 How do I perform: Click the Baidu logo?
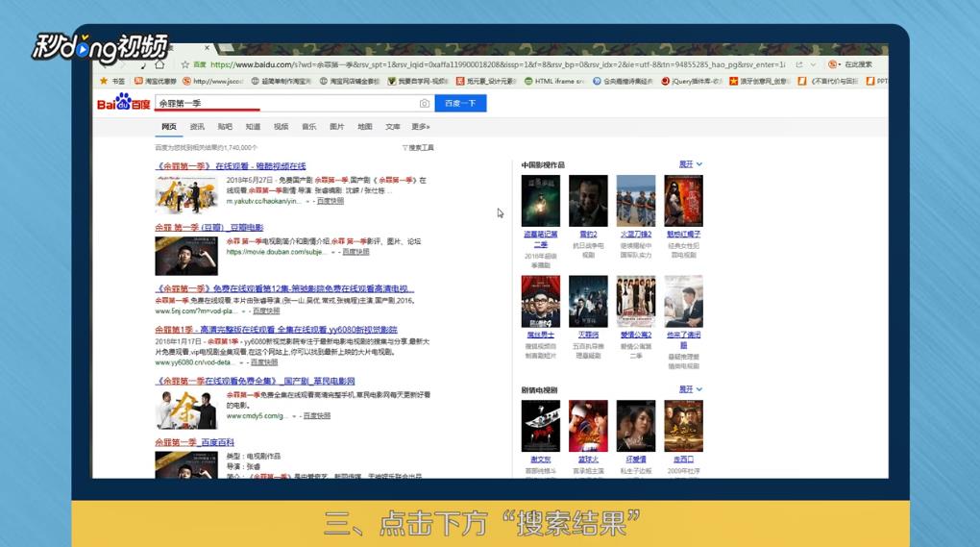pyautogui.click(x=124, y=103)
